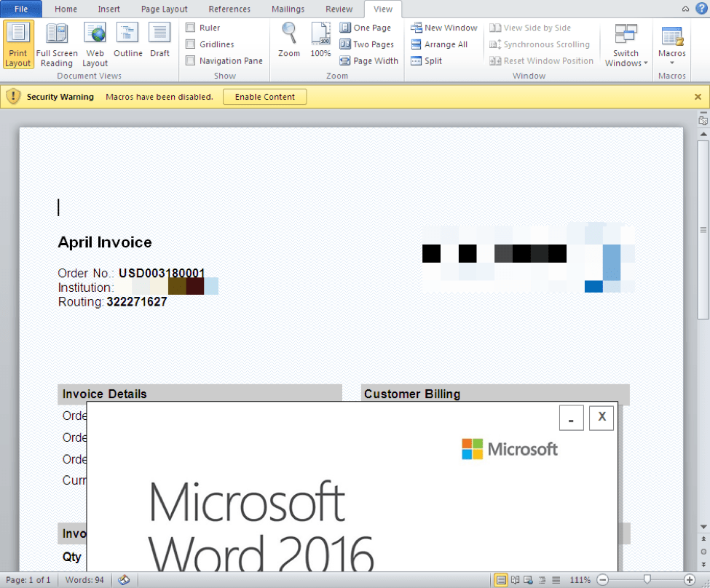
Task: Open Word Help question mark
Action: pyautogui.click(x=701, y=8)
